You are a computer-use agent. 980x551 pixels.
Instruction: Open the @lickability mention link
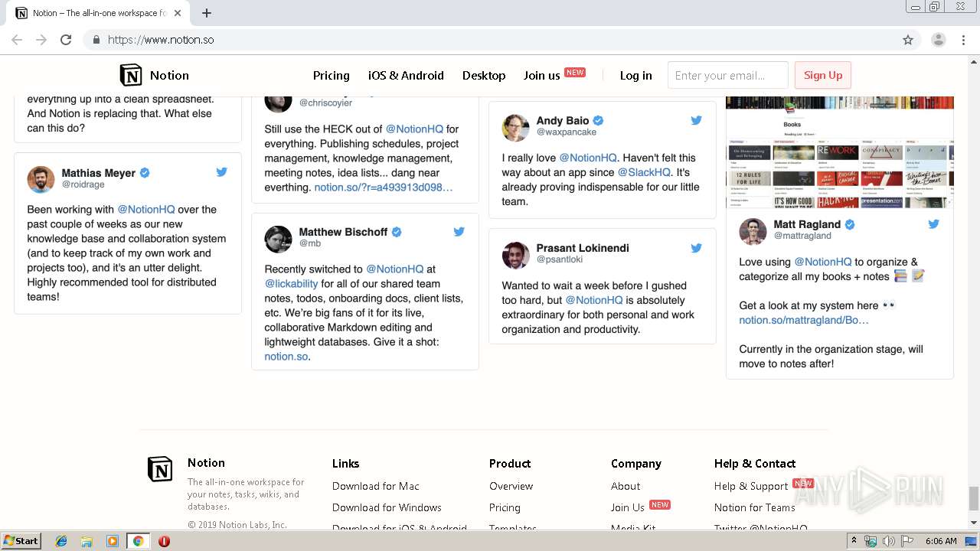point(291,284)
